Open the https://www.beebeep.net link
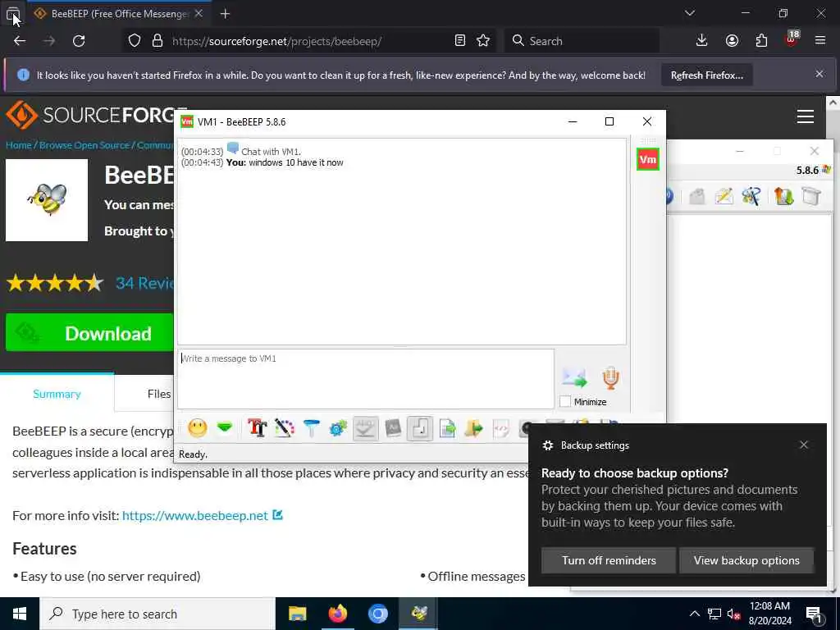The height and width of the screenshot is (630, 840). coord(195,515)
